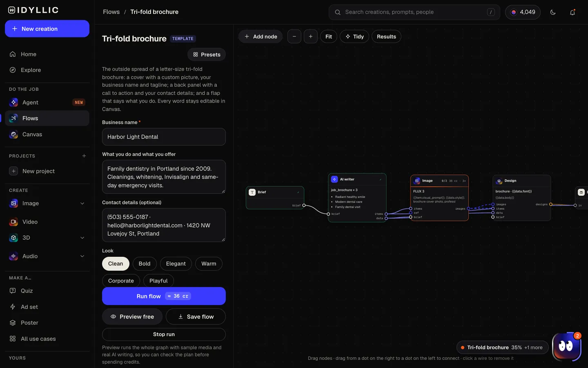Save the flow
The width and height of the screenshot is (588, 368).
(x=196, y=316)
